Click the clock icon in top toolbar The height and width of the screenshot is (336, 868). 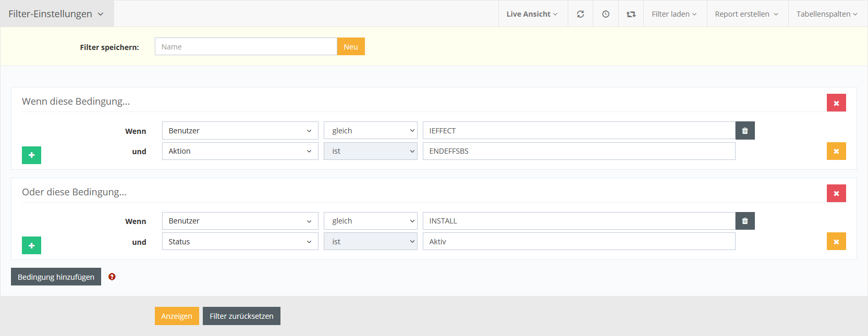tap(606, 14)
